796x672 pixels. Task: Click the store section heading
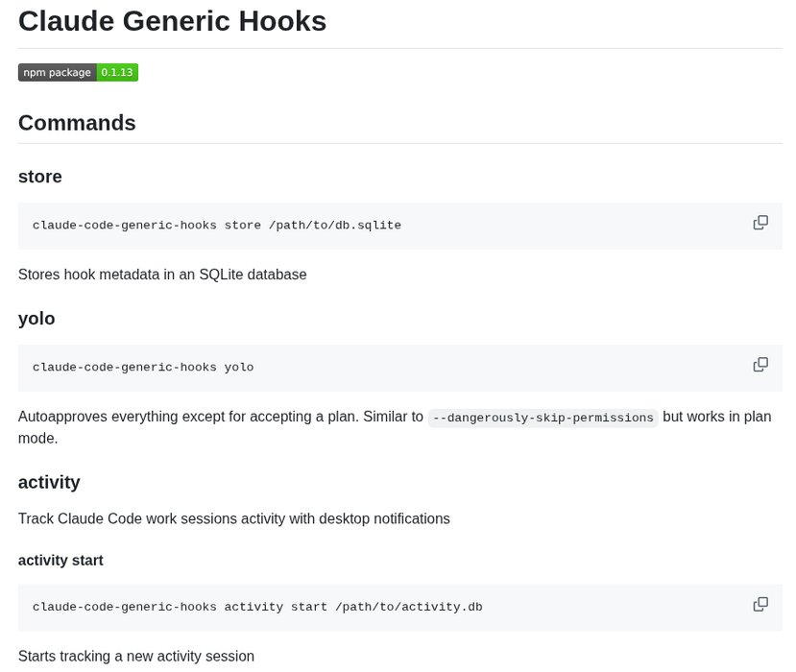40,177
